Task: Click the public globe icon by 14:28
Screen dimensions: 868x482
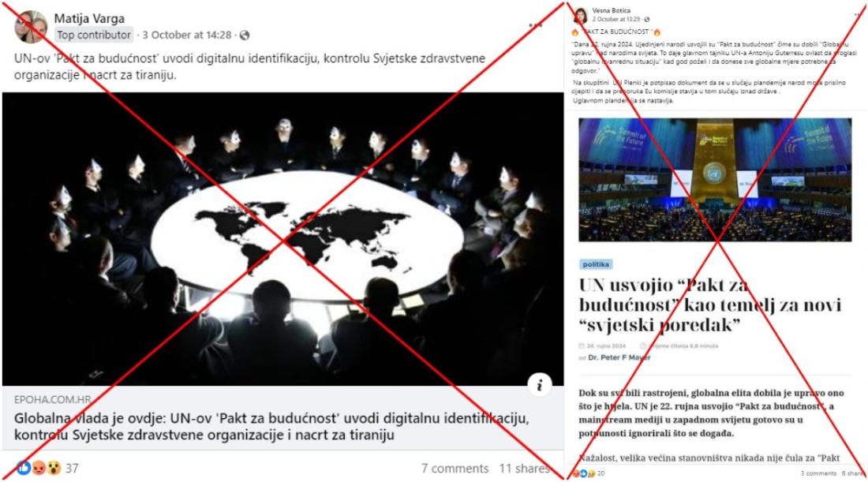Action: [x=244, y=35]
